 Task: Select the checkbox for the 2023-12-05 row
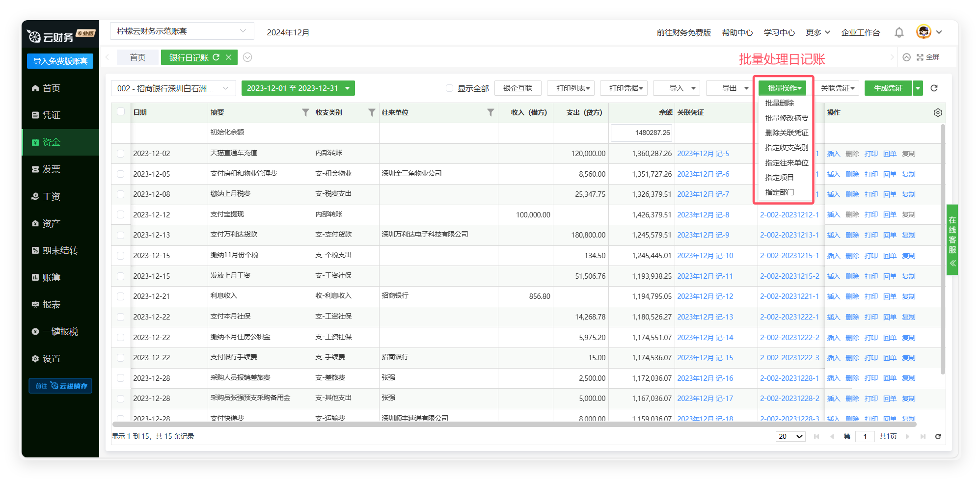(x=121, y=174)
